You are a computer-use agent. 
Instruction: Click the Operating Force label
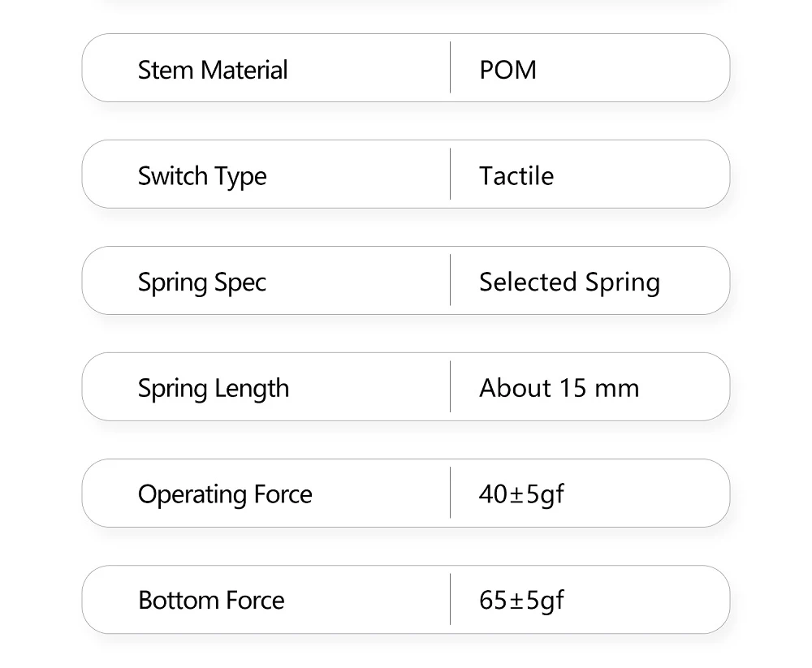click(x=225, y=494)
